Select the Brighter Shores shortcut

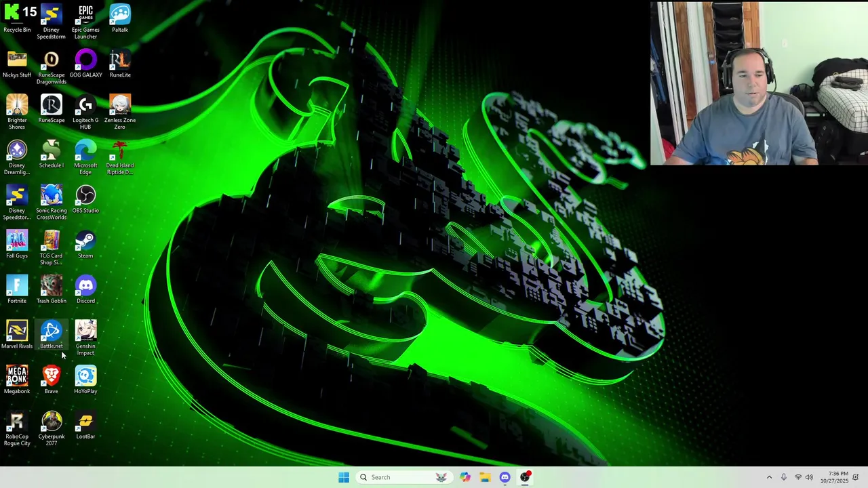[x=17, y=112]
